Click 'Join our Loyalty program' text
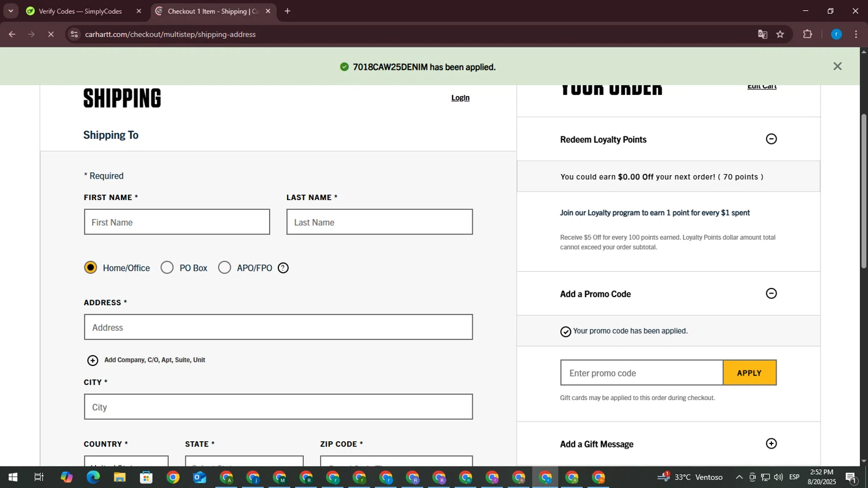The image size is (868, 488). pyautogui.click(x=655, y=213)
